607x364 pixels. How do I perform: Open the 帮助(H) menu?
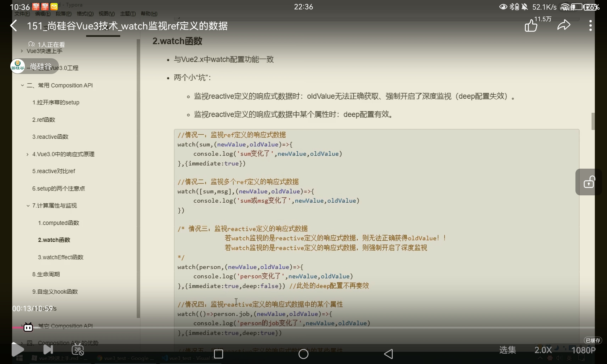(149, 14)
